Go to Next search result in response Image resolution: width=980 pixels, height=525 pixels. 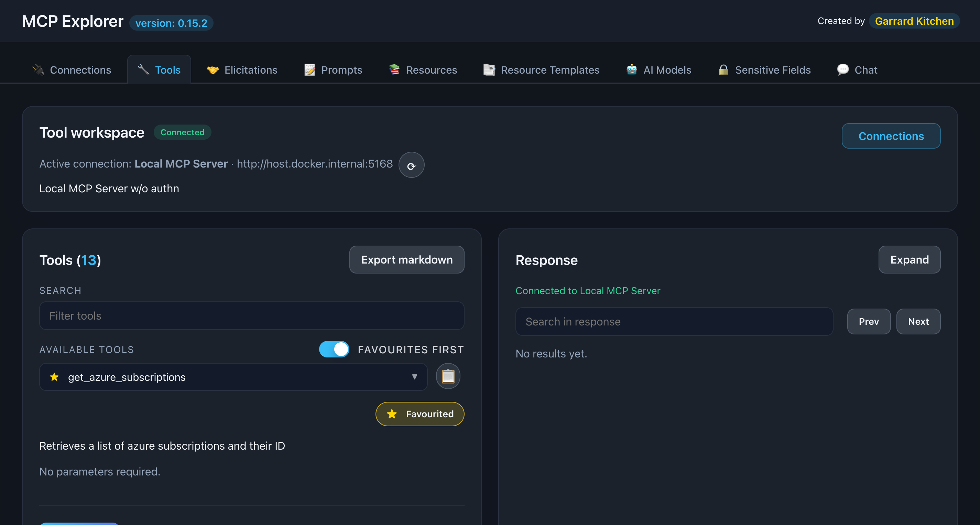point(918,321)
